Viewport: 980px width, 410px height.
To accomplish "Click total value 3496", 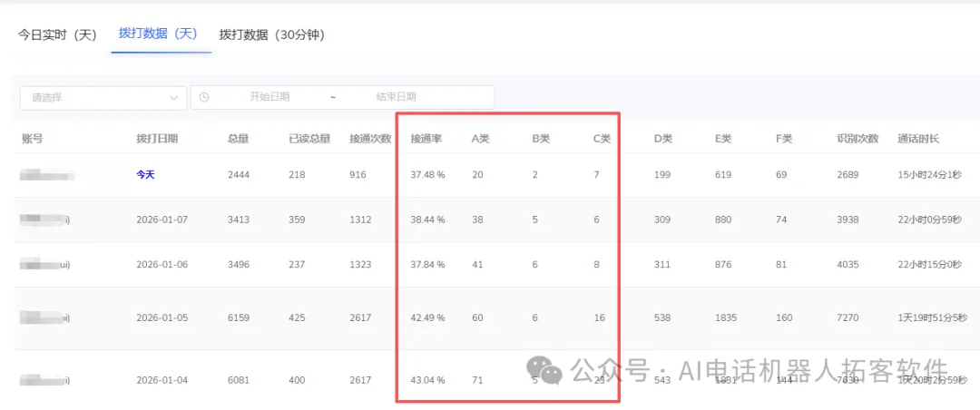I will [239, 265].
